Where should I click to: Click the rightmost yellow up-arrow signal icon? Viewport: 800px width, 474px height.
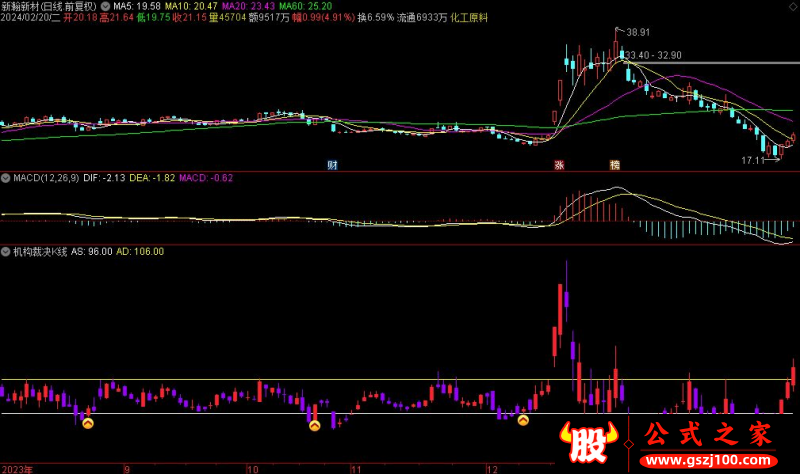pyautogui.click(x=522, y=421)
